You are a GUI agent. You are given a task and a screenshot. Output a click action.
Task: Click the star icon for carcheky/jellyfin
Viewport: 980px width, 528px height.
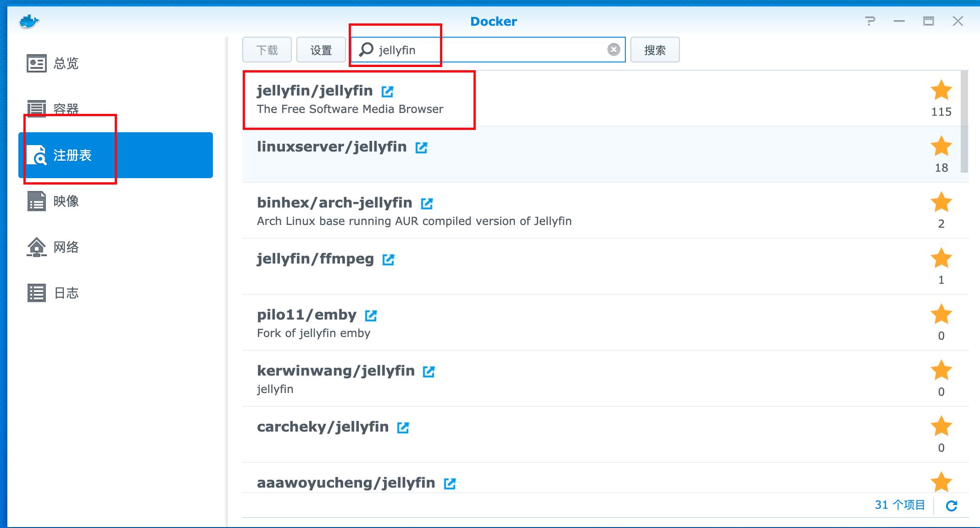pyautogui.click(x=941, y=426)
